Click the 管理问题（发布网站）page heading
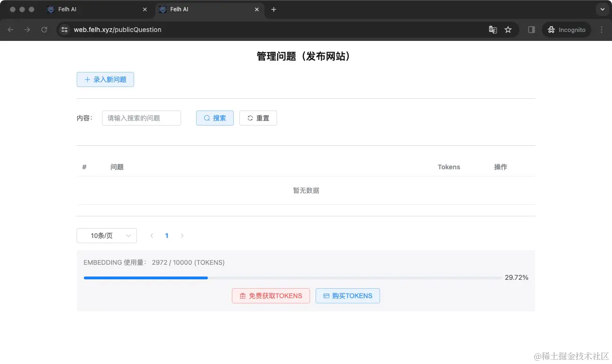The width and height of the screenshot is (612, 364). click(x=306, y=56)
